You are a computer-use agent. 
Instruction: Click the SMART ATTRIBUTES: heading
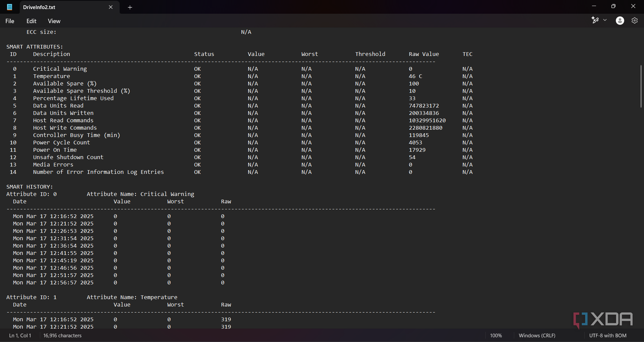(x=35, y=47)
